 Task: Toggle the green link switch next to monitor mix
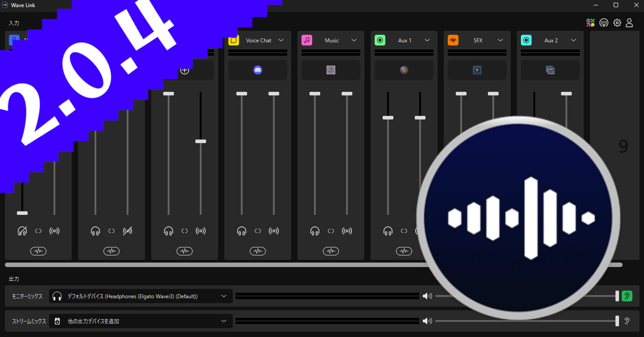coord(627,296)
